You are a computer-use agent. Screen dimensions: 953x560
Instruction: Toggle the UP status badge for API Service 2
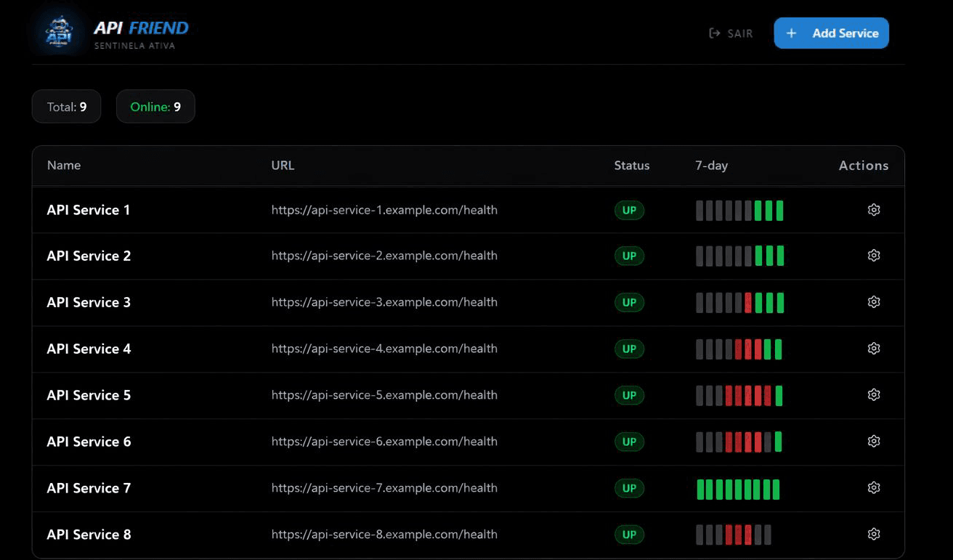pyautogui.click(x=629, y=256)
